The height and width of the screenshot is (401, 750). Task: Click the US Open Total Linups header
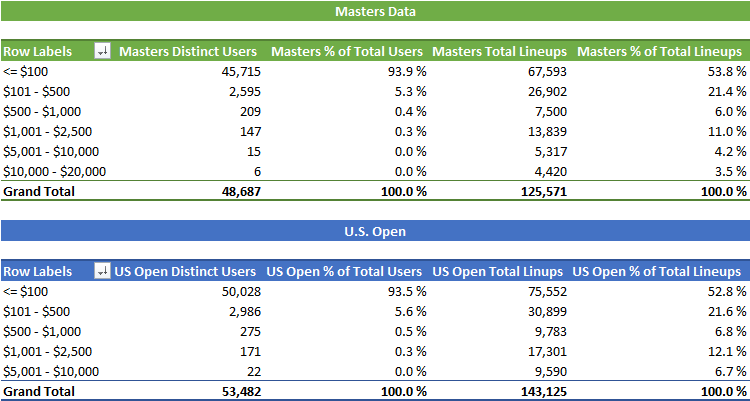pos(498,272)
